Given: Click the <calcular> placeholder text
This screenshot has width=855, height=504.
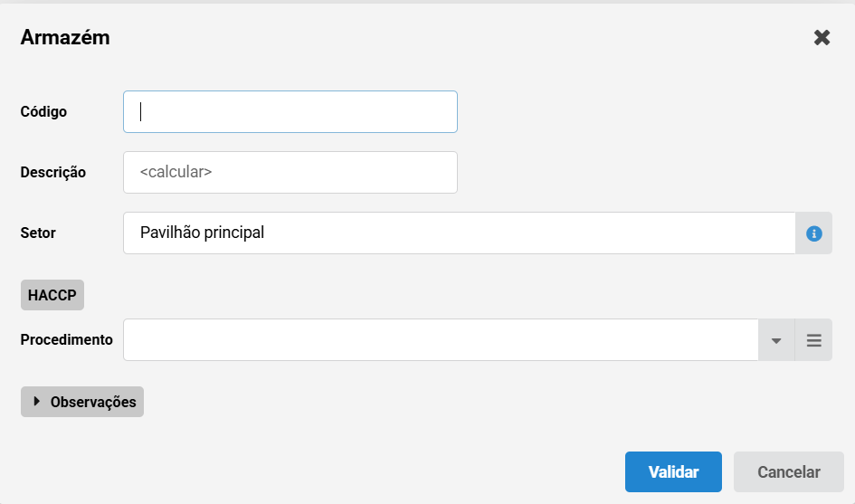Looking at the screenshot, I should coord(176,172).
